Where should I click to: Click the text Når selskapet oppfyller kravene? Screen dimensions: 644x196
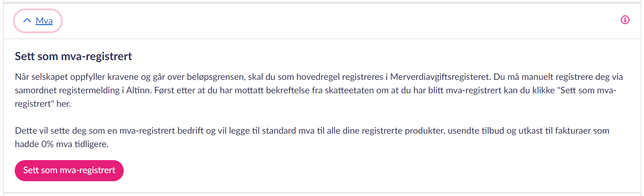pyautogui.click(x=68, y=77)
